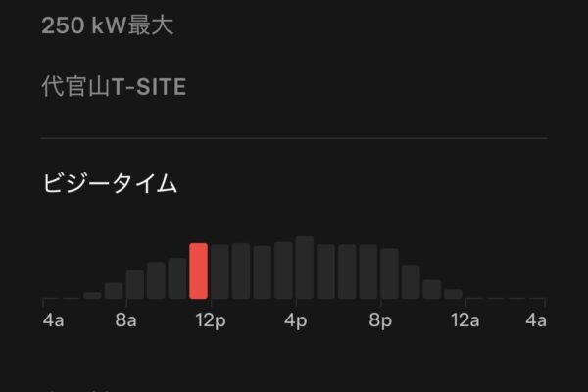This screenshot has width=588, height=392.
Task: Click the 12p axis label
Action: pos(207,320)
